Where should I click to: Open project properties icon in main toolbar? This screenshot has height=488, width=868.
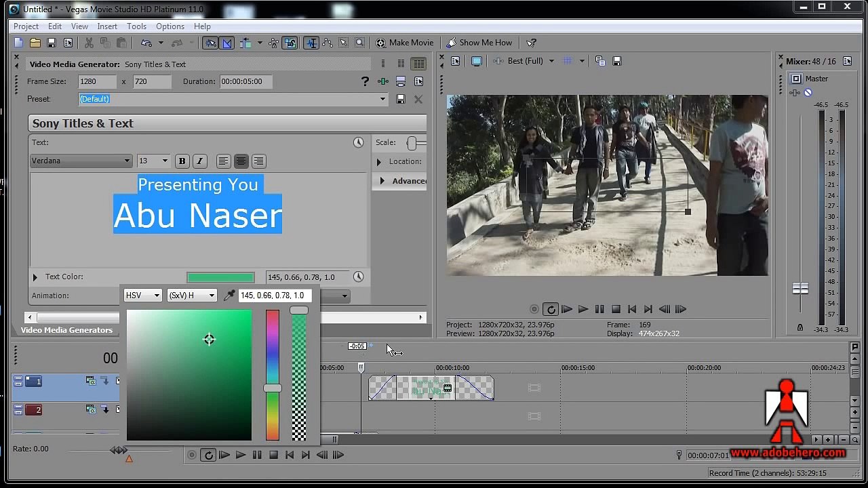pyautogui.click(x=68, y=43)
